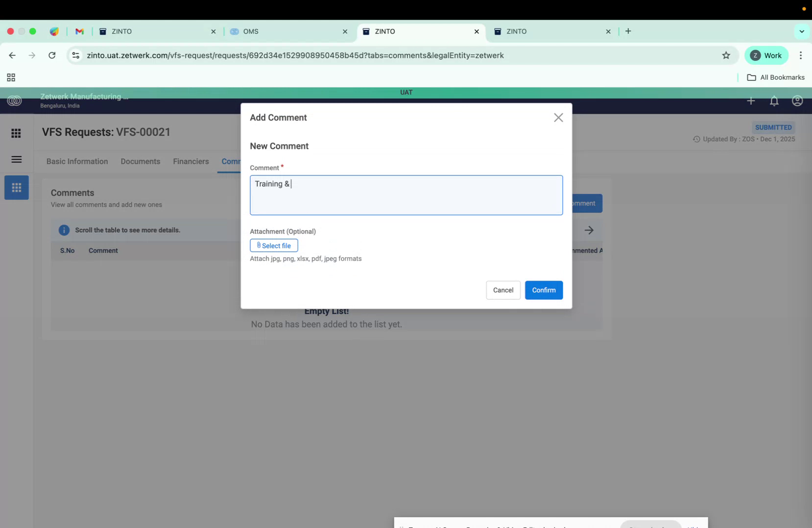This screenshot has height=528, width=812.
Task: Click the info icon beside scroll message
Action: click(64, 230)
